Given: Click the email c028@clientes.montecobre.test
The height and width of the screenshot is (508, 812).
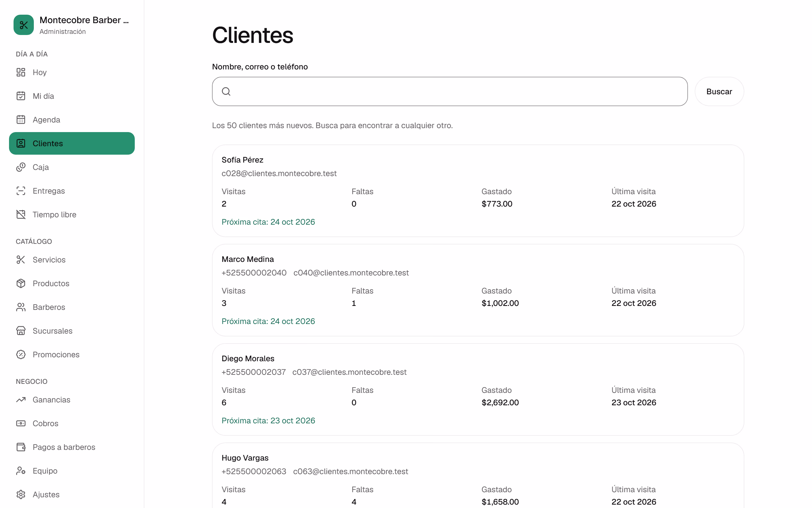Looking at the screenshot, I should 279,173.
